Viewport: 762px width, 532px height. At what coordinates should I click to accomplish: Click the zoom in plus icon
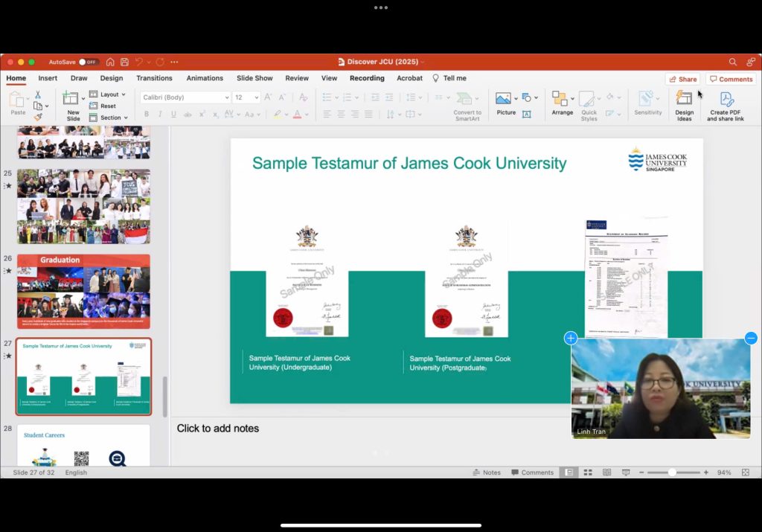(x=705, y=472)
